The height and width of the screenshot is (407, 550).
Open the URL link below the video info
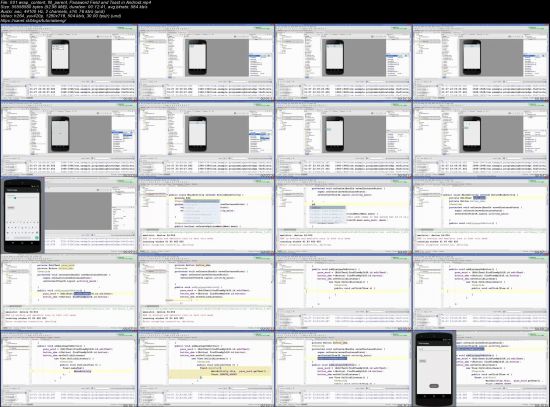33,20
